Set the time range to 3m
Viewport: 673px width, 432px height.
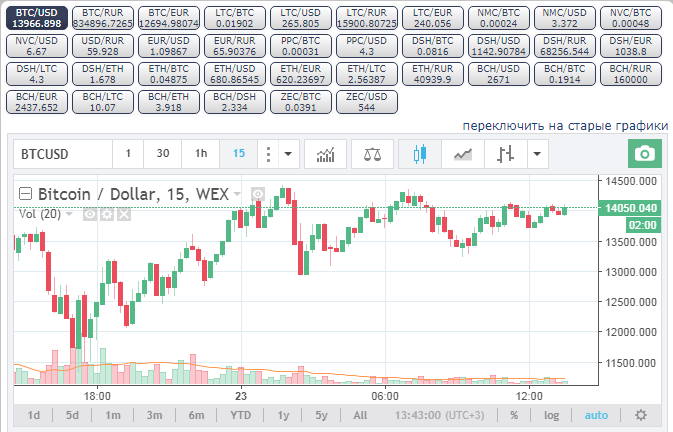pos(155,415)
